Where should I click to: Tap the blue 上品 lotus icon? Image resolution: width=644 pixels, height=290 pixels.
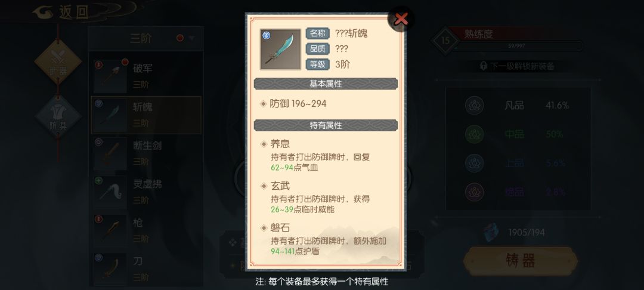(475, 163)
